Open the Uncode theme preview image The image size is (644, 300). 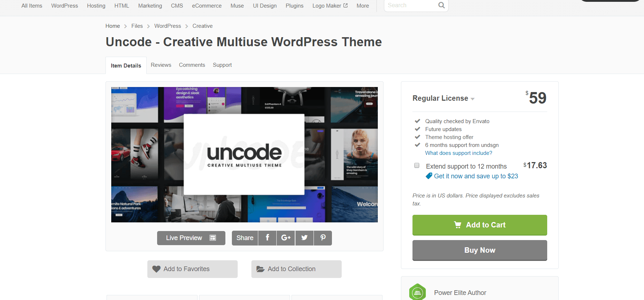point(244,155)
